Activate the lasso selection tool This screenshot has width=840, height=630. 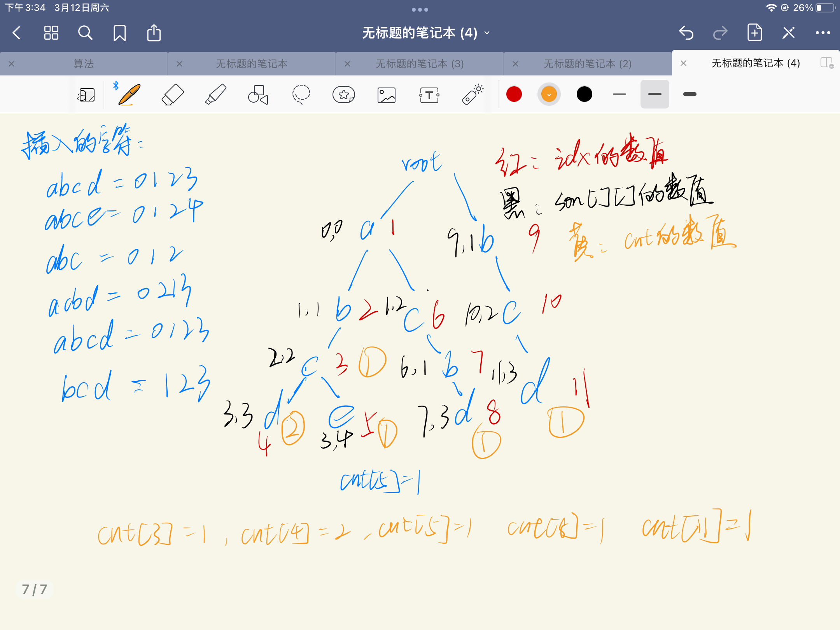(301, 94)
